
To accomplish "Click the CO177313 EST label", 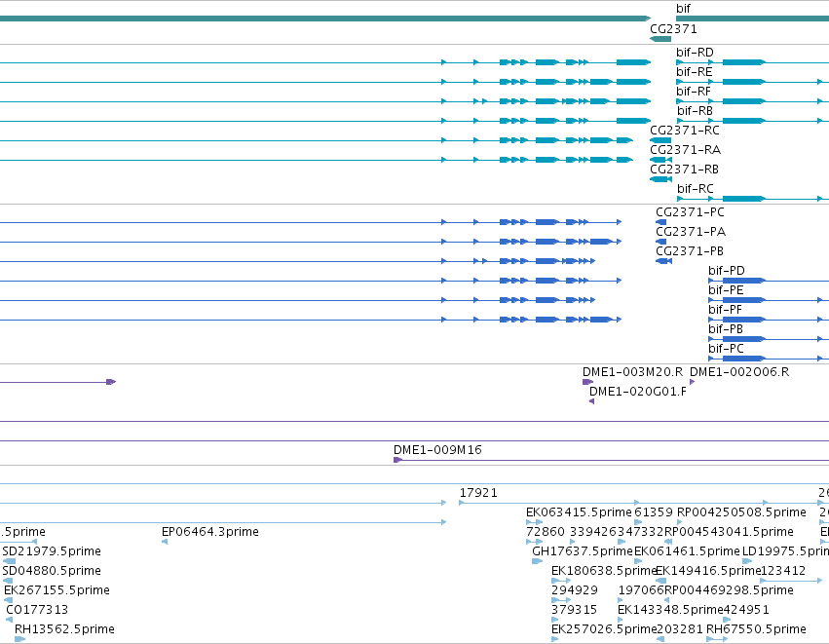I will tap(37, 610).
